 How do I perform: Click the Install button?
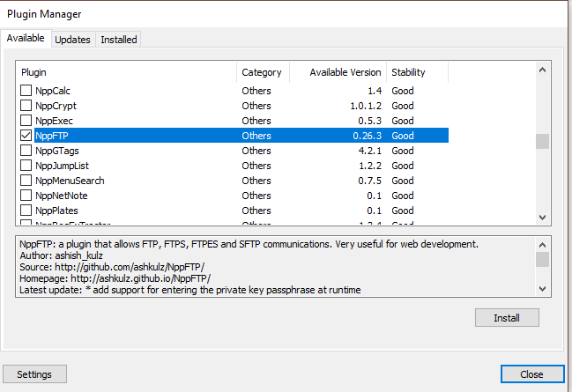[x=507, y=318]
